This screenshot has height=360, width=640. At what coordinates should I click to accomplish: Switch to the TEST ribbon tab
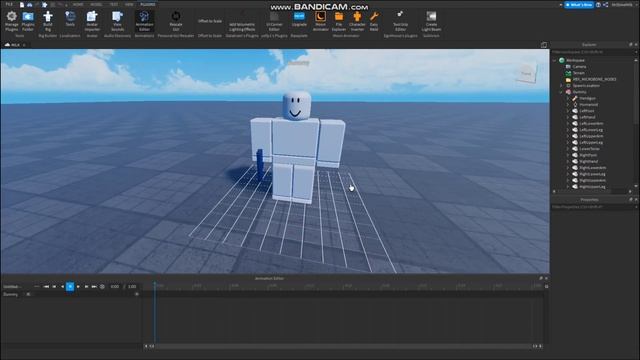[114, 4]
